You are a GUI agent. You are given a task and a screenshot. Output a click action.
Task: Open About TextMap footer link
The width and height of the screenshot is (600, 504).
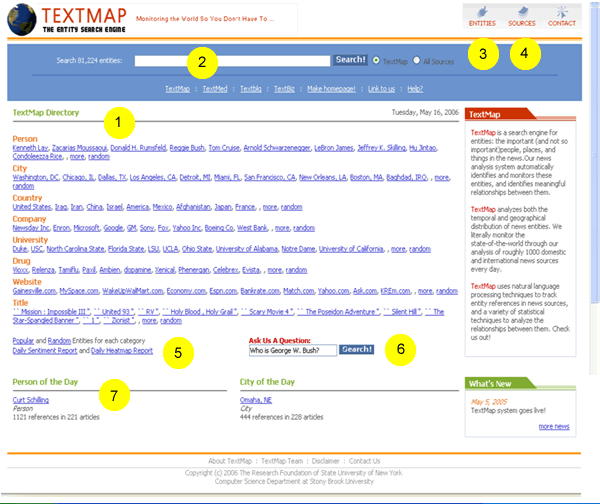click(230, 461)
